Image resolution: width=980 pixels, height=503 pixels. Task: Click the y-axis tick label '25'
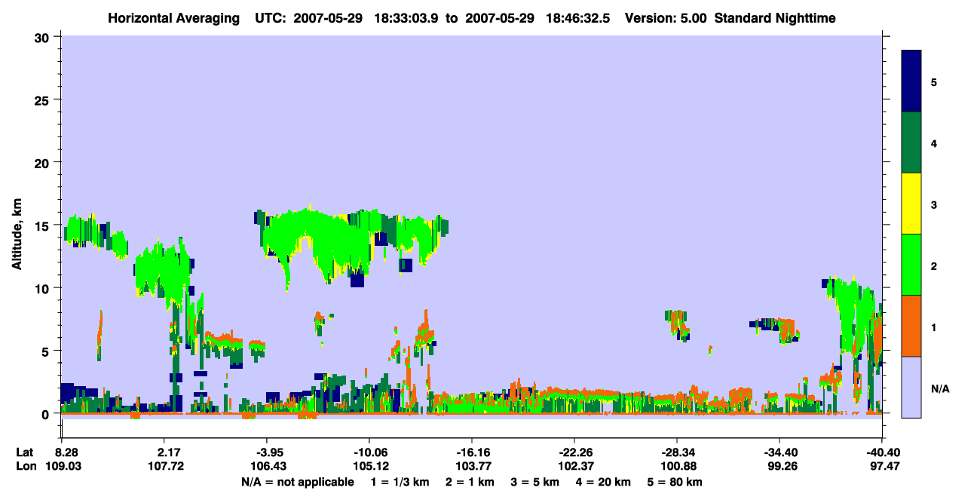pyautogui.click(x=43, y=100)
